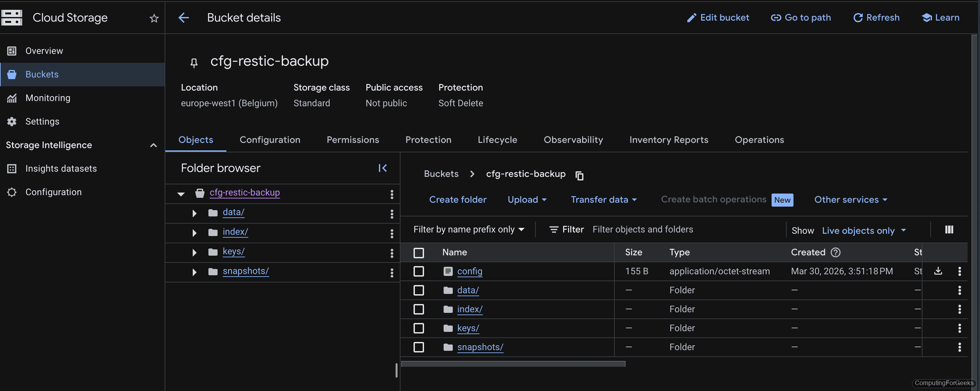Open the index/ folder link

[469, 309]
